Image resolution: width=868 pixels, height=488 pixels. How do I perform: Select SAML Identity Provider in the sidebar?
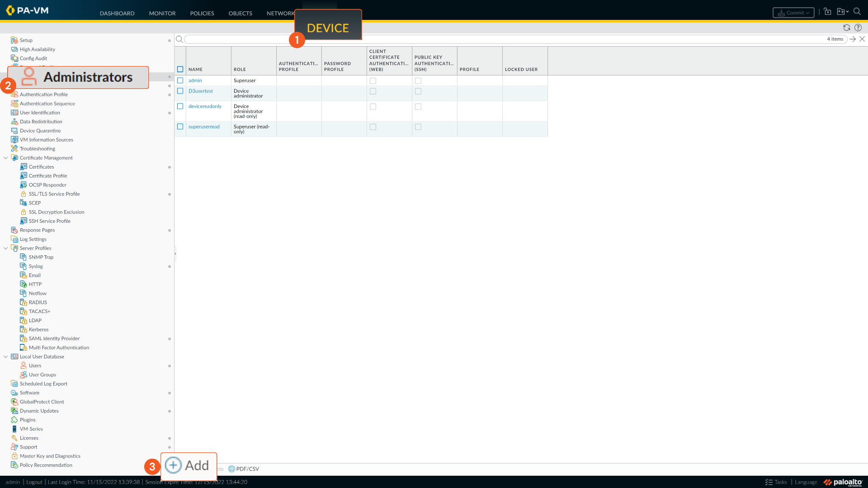point(54,338)
